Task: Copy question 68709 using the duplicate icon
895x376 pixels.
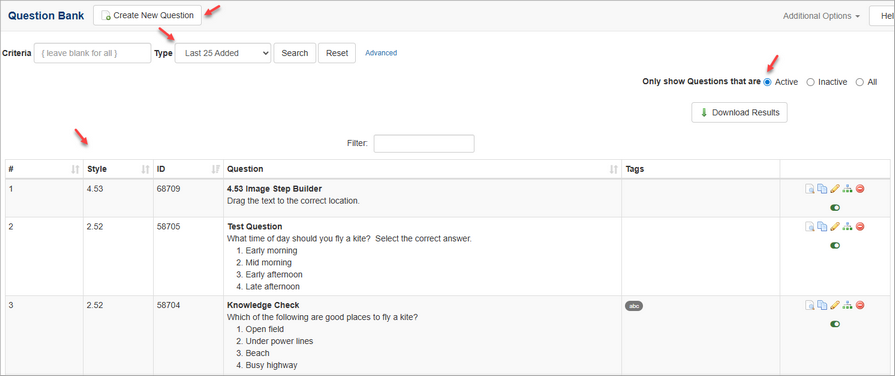Action: pyautogui.click(x=822, y=189)
